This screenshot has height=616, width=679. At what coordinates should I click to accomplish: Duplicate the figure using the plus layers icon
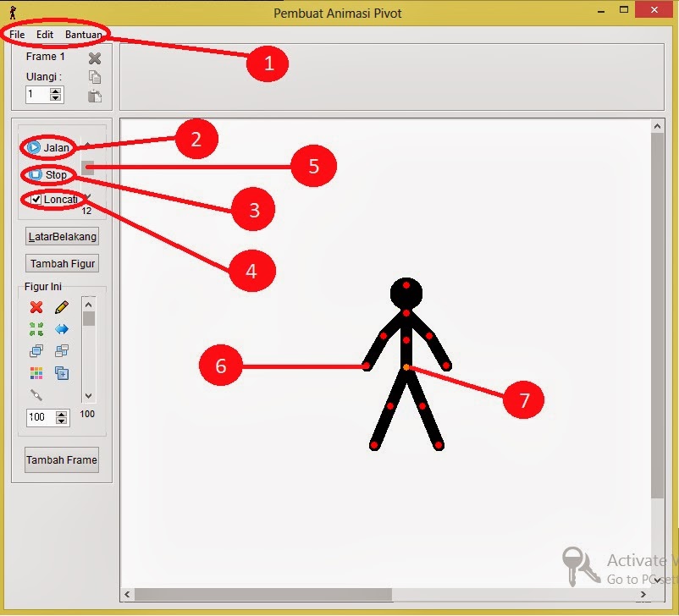62,372
